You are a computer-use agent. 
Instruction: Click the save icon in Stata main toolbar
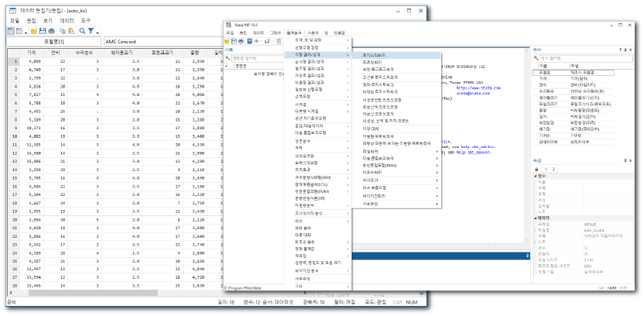(x=234, y=41)
